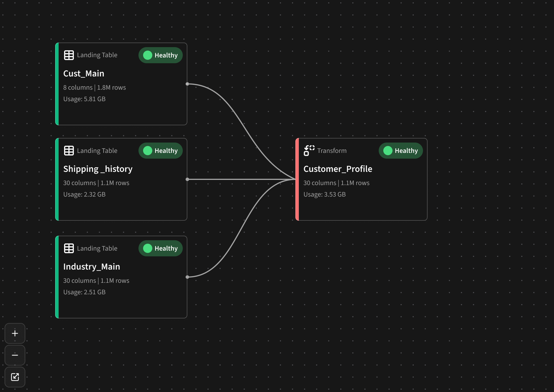Click the zoom in button
Viewport: 554px width, 392px height.
click(15, 333)
